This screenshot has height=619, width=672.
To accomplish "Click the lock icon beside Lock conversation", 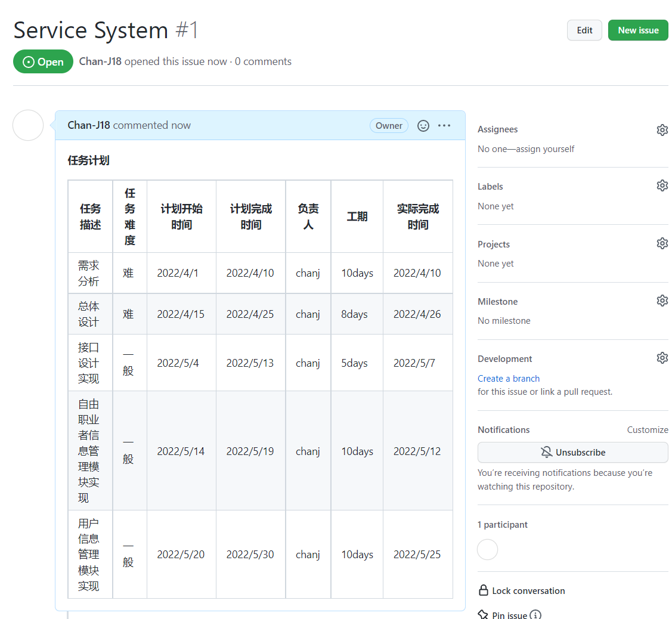I will 484,590.
